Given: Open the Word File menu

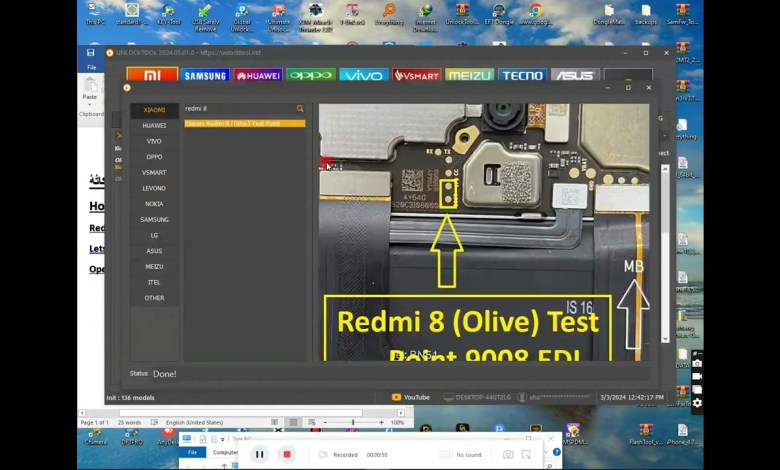Looking at the screenshot, I should click(x=91, y=68).
